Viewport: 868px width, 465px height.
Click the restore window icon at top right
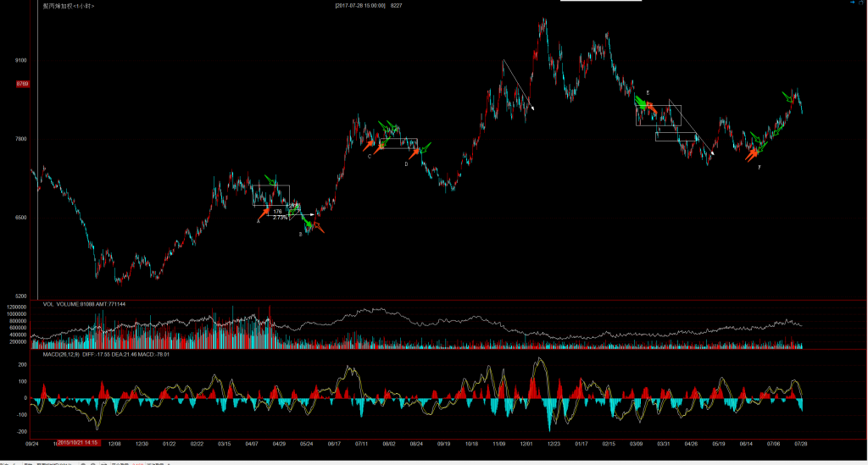(x=860, y=3)
